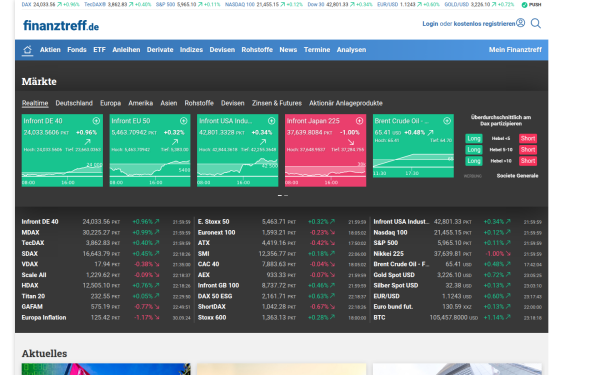
Task: Open the Aktien menu
Action: coord(50,50)
